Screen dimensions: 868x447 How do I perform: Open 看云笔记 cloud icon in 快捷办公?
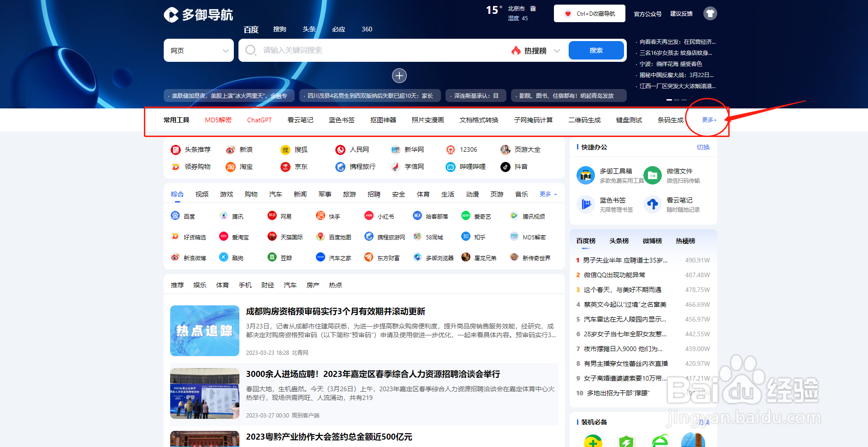coord(653,204)
